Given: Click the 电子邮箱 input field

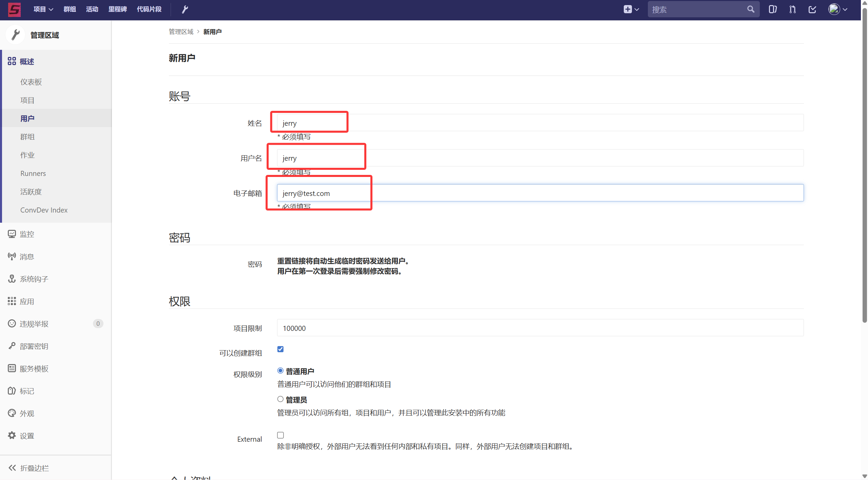Looking at the screenshot, I should [x=540, y=193].
